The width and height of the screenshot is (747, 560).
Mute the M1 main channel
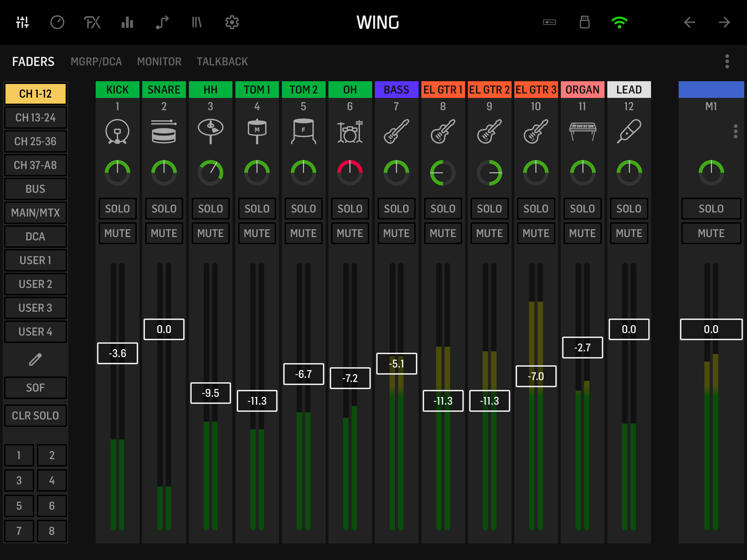tap(711, 234)
